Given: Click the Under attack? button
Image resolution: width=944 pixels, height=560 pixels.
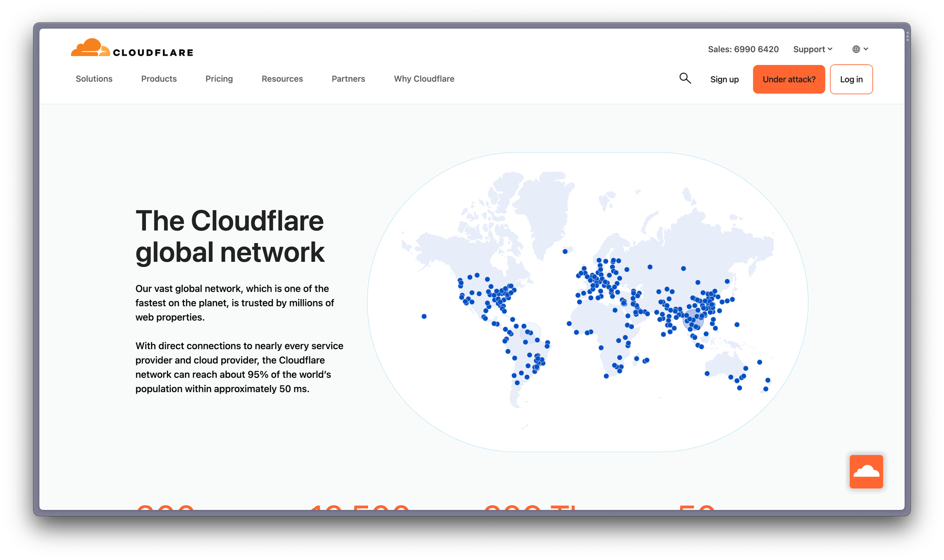Looking at the screenshot, I should point(789,79).
